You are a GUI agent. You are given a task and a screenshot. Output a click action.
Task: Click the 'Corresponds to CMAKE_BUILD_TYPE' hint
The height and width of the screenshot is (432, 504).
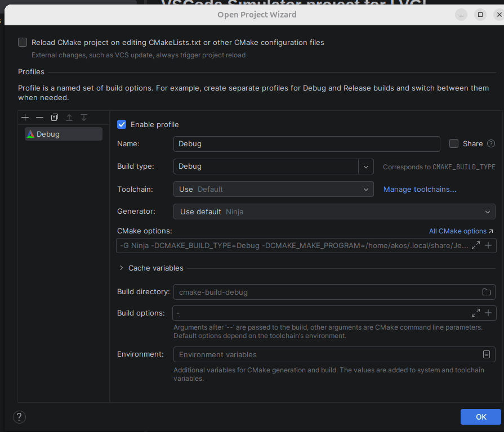(x=439, y=167)
